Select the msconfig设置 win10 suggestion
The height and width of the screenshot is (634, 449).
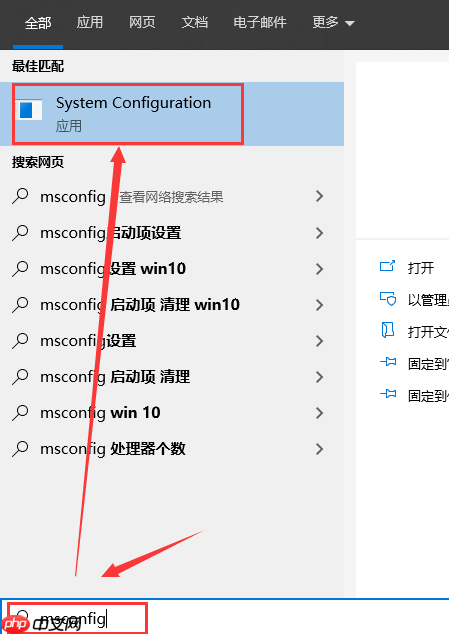click(172, 269)
